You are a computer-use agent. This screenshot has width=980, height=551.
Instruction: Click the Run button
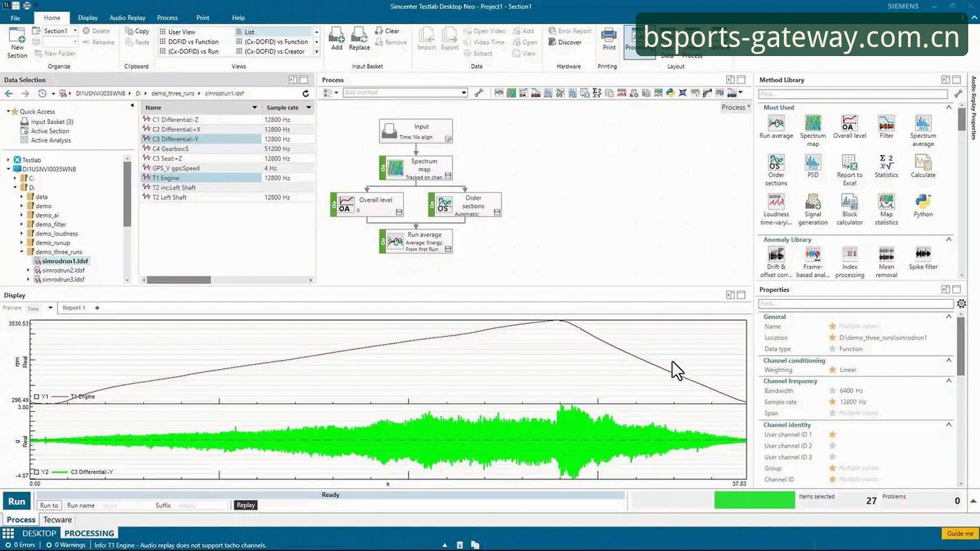[17, 502]
